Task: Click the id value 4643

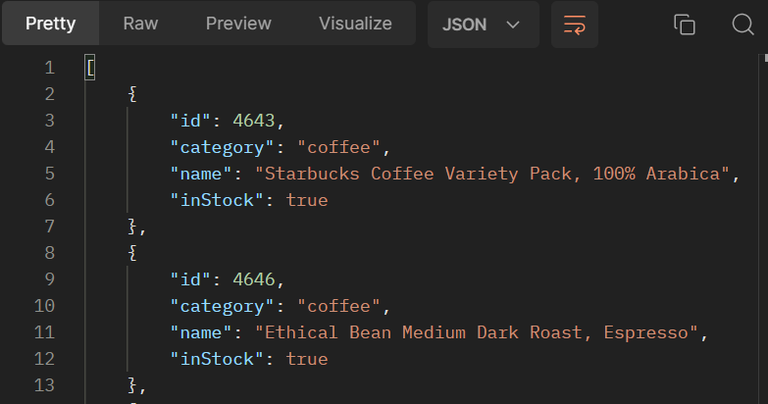Action: (254, 120)
